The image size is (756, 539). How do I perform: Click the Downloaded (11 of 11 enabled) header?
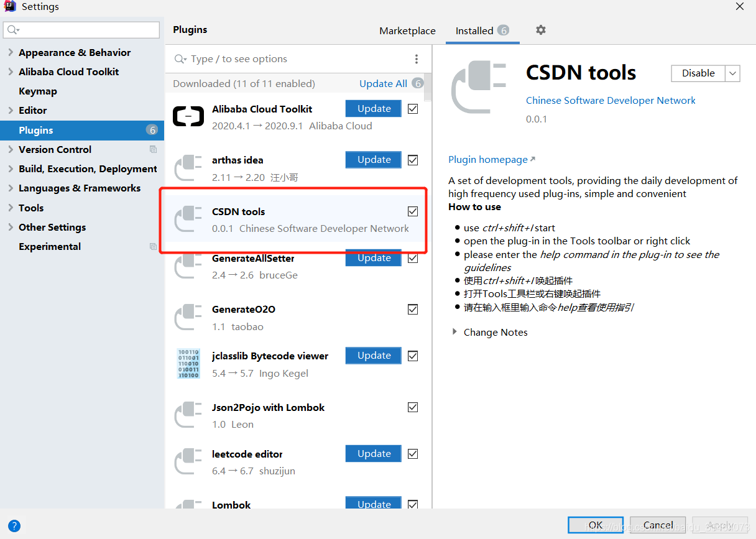(244, 84)
